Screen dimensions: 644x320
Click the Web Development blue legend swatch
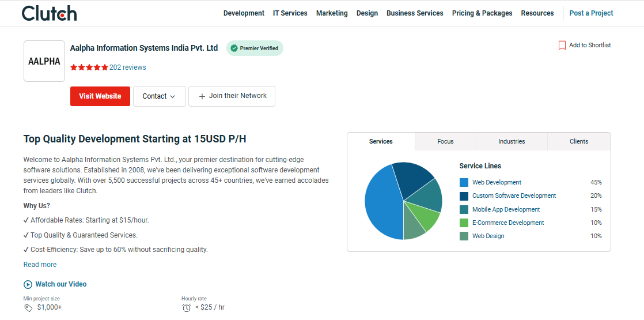coord(464,182)
